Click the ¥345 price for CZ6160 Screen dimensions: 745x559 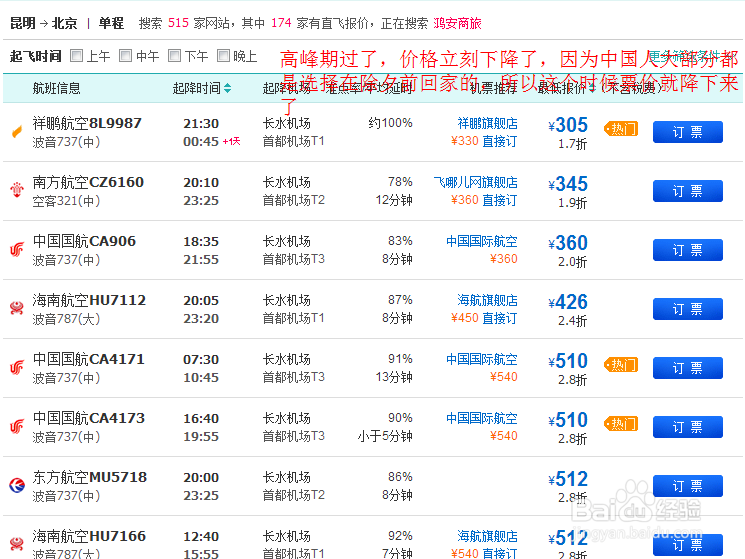point(568,184)
